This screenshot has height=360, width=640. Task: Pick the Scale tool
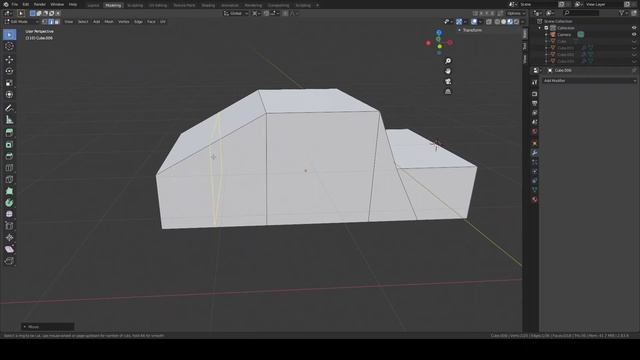[9, 83]
